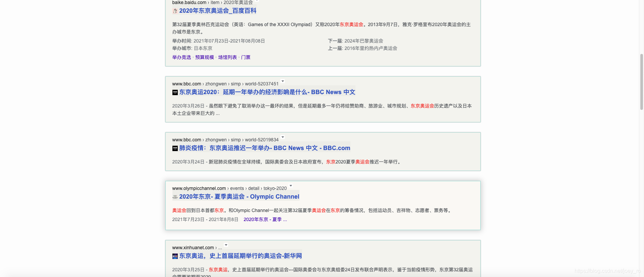Viewport: 644px width, 277px height.
Task: Click BBC favicon beside 肺炎疫情 title
Action: (x=175, y=148)
